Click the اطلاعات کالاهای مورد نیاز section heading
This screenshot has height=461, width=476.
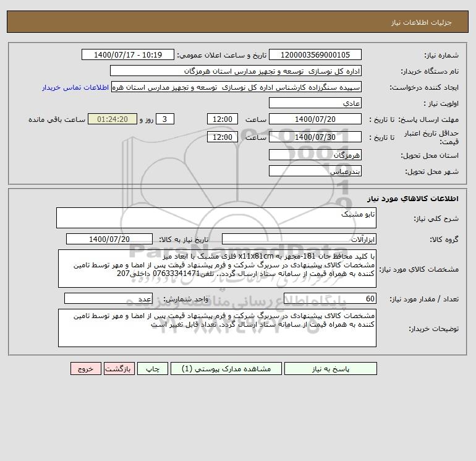pyautogui.click(x=412, y=199)
